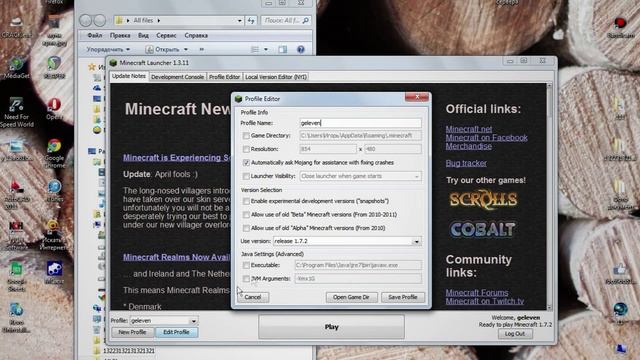Click the Explorer refresh button beside address bar
Viewport: 640px width, 360px height.
click(x=251, y=20)
